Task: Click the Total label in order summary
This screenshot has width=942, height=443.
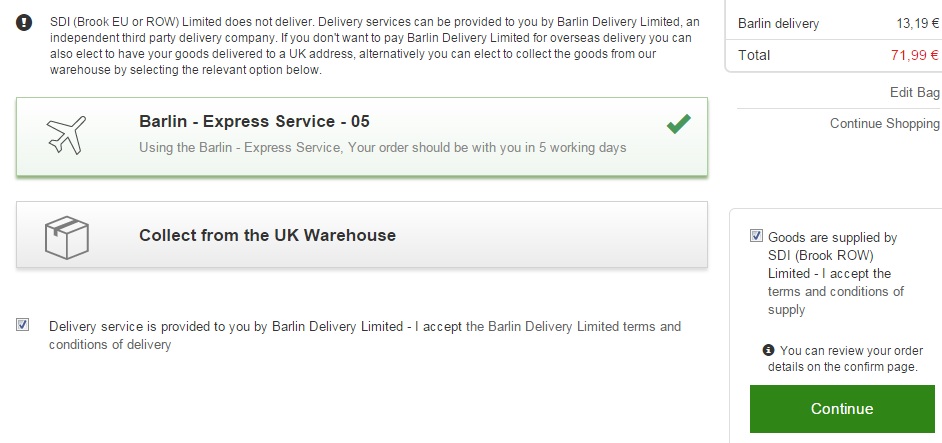Action: tap(754, 55)
